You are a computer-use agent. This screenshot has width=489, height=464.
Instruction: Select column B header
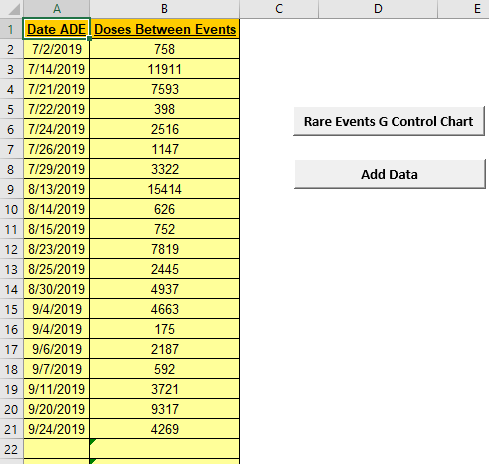coord(164,9)
